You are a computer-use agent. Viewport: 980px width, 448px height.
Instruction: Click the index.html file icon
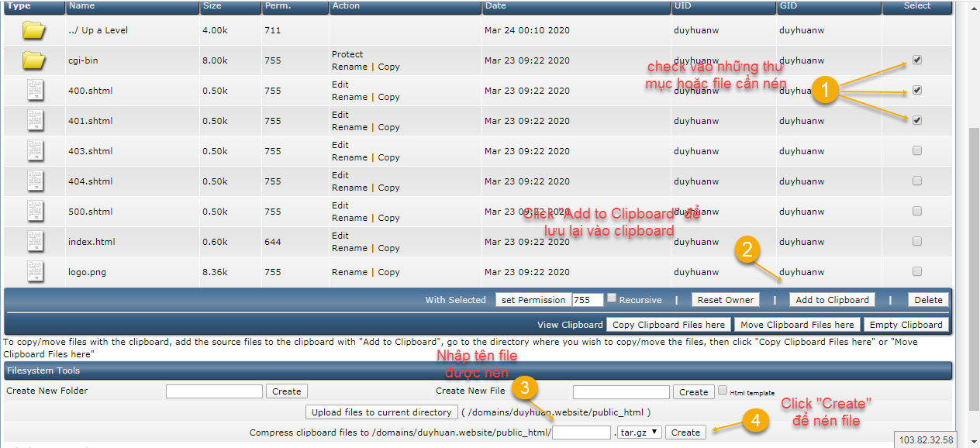coord(35,241)
